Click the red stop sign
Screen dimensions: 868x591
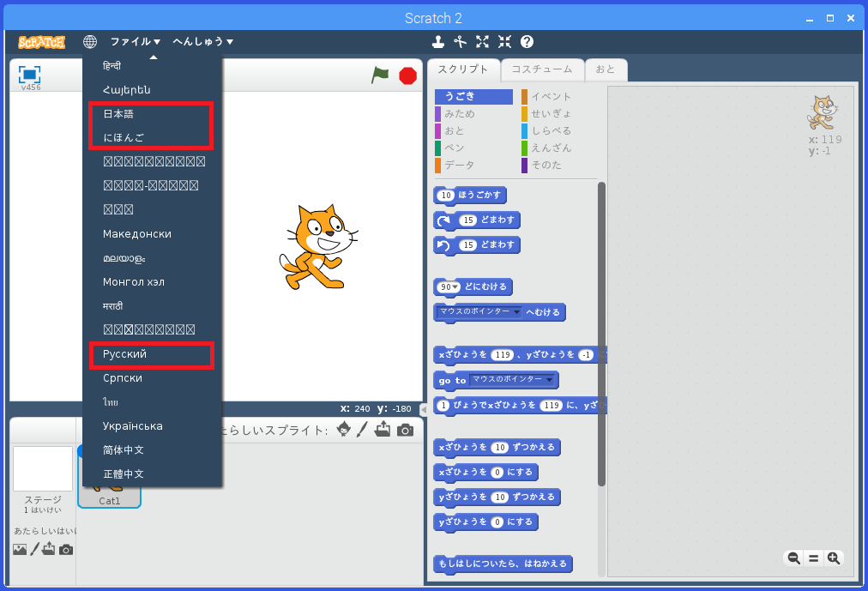pyautogui.click(x=408, y=75)
